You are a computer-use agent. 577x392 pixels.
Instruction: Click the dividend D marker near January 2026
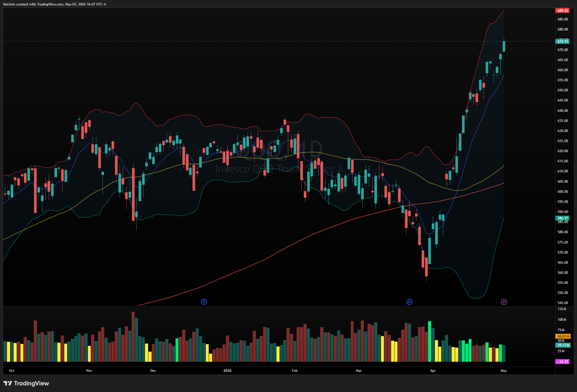204,302
